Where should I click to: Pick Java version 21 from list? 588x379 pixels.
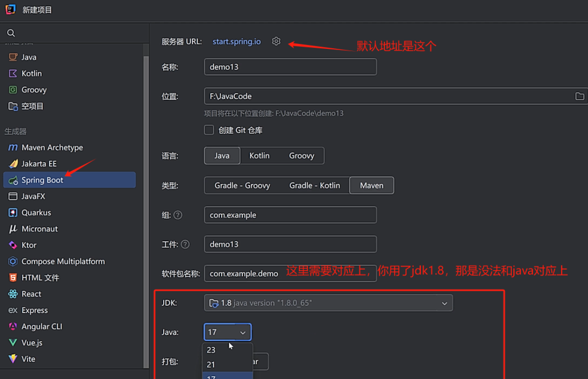pyautogui.click(x=228, y=364)
